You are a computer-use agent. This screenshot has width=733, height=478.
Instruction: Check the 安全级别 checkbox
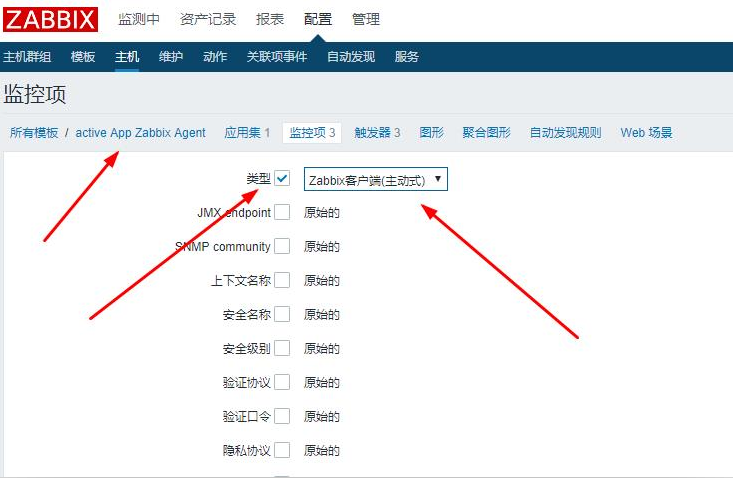pos(282,348)
